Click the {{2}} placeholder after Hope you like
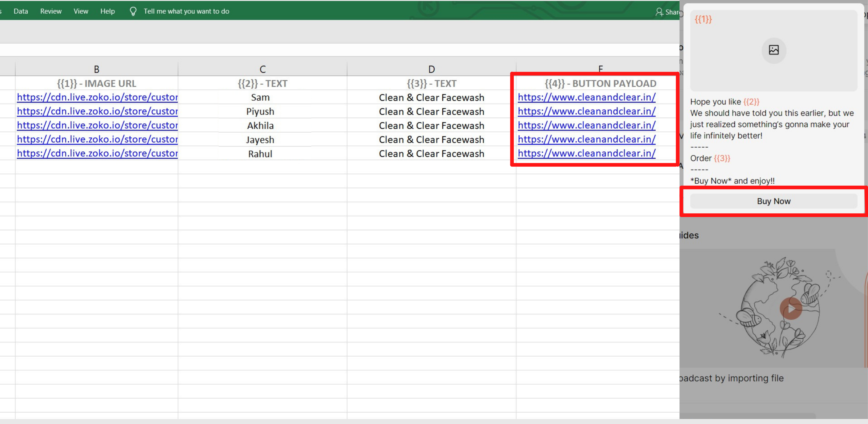This screenshot has height=424, width=868. [x=751, y=102]
